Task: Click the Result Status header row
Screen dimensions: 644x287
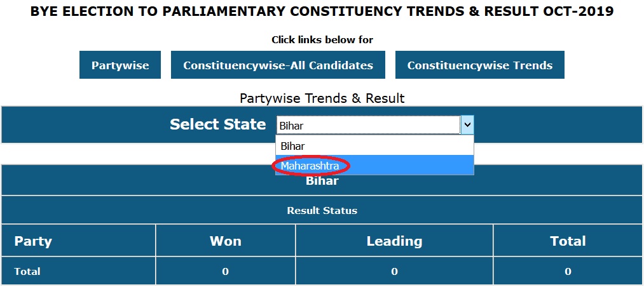Action: coord(322,210)
